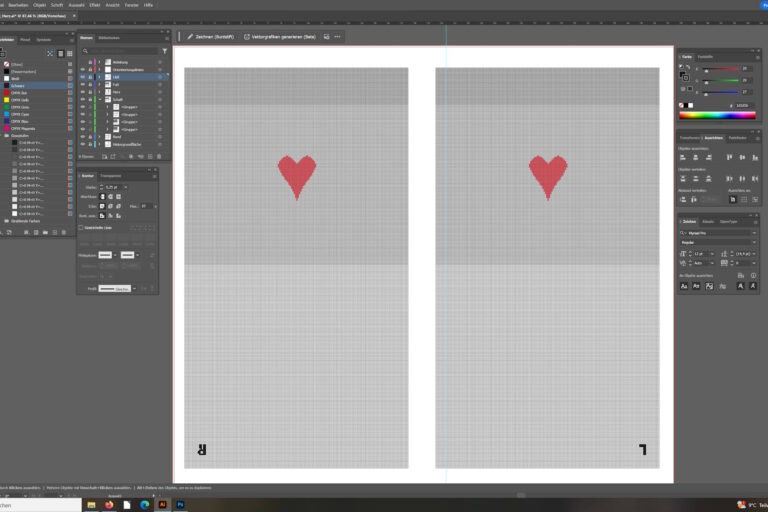This screenshot has height=512, width=768.
Task: Align objects vertically centered
Action: point(742,157)
